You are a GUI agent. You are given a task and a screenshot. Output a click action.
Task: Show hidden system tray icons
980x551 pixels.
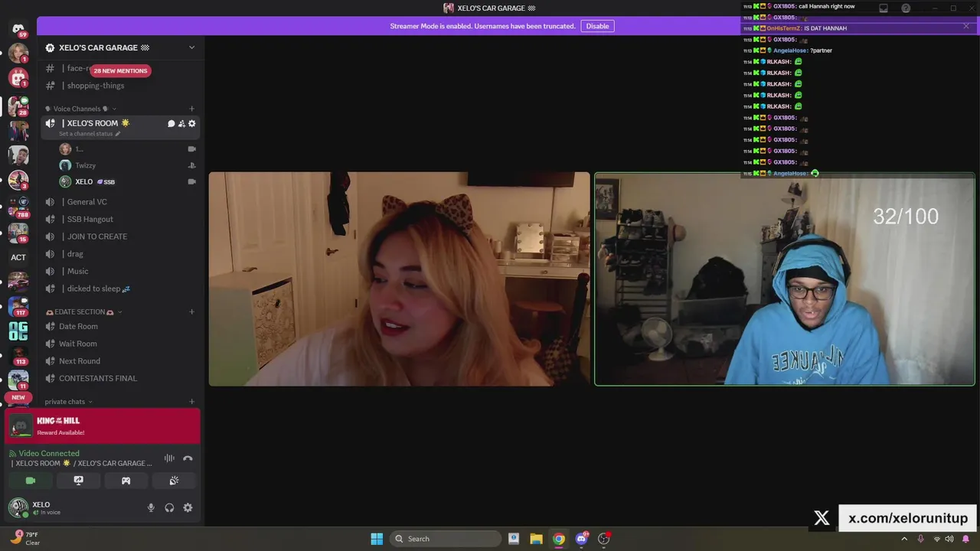point(906,539)
